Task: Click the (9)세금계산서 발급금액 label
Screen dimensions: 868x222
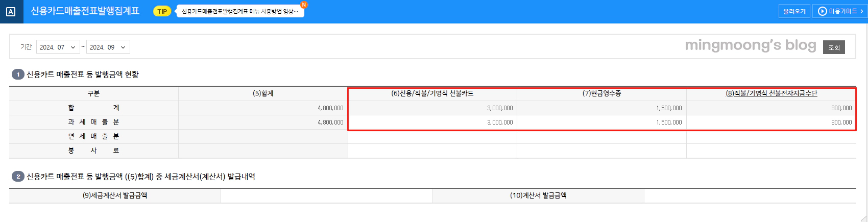Action: 115,195
